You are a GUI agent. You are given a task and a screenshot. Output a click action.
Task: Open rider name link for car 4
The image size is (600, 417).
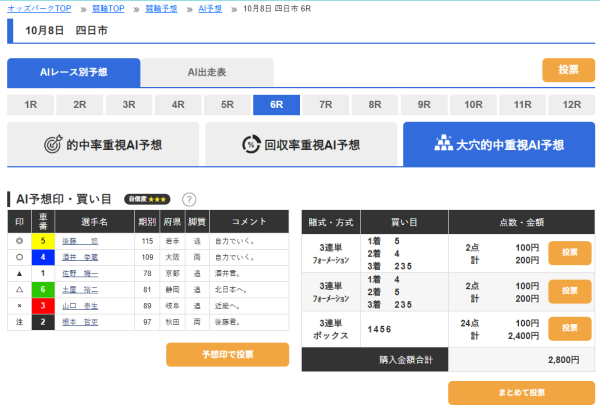(x=80, y=257)
